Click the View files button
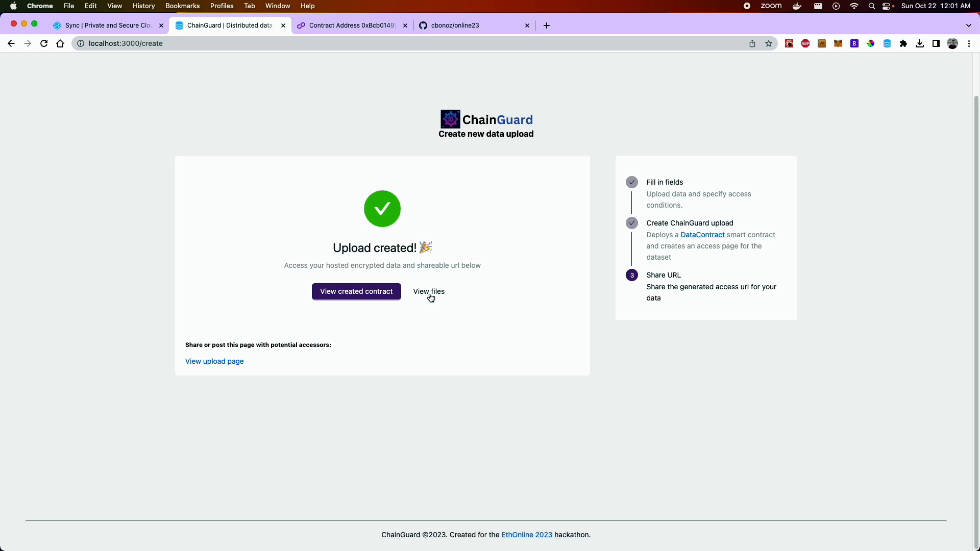 click(429, 291)
